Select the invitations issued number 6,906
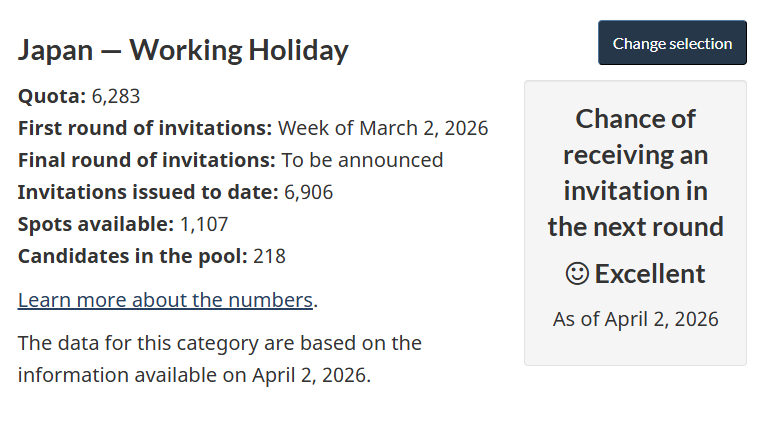The width and height of the screenshot is (768, 423). [309, 192]
